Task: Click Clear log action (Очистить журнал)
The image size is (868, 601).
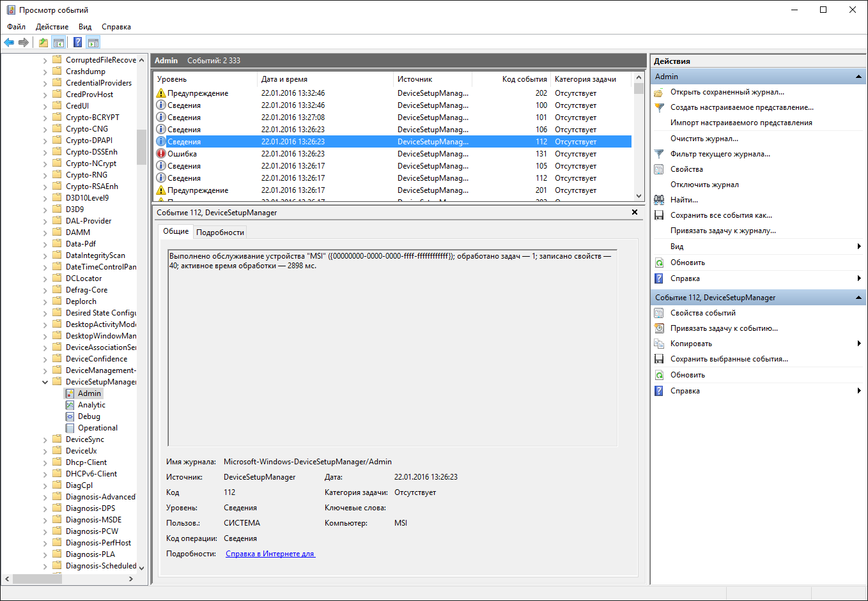Action: (704, 139)
